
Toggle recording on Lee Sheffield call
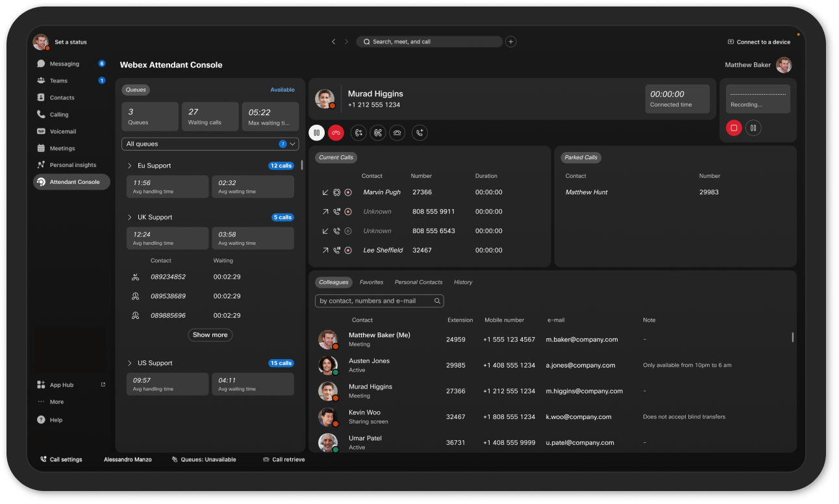[x=348, y=250]
